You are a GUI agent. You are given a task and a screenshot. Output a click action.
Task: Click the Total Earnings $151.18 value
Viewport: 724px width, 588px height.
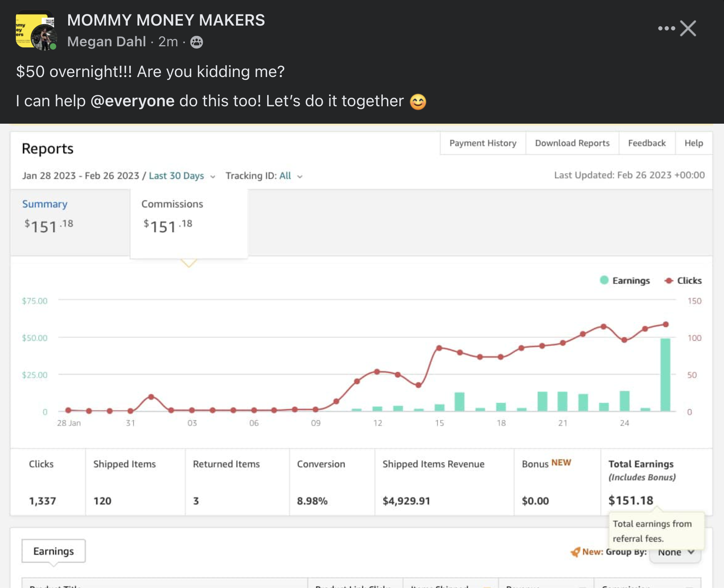point(631,501)
